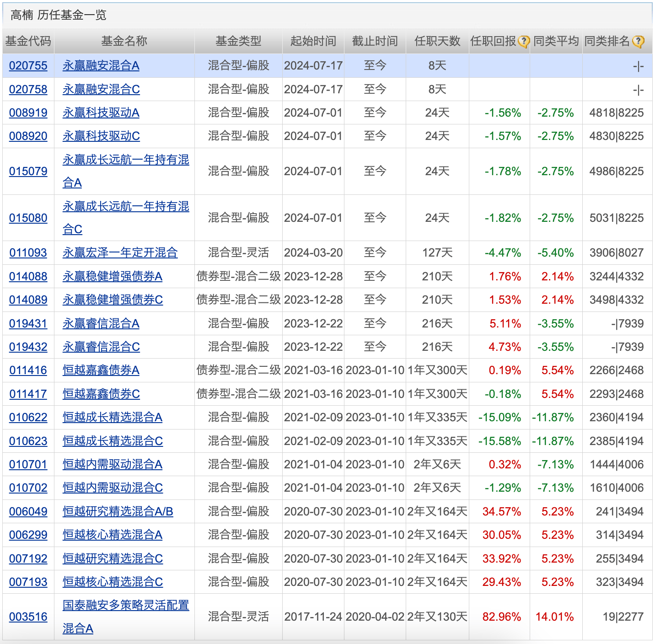The width and height of the screenshot is (655, 644).
Task: Click the help icon next to 任职回报
Action: pyautogui.click(x=523, y=42)
